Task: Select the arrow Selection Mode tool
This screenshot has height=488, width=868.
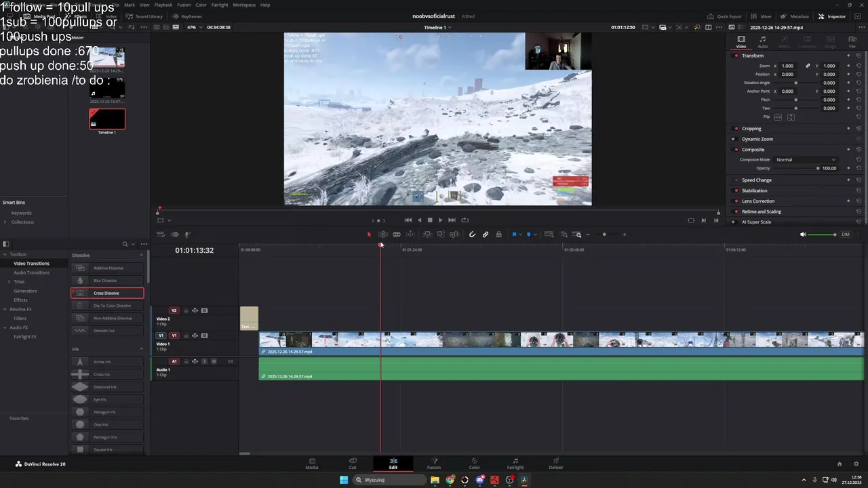Action: point(370,235)
